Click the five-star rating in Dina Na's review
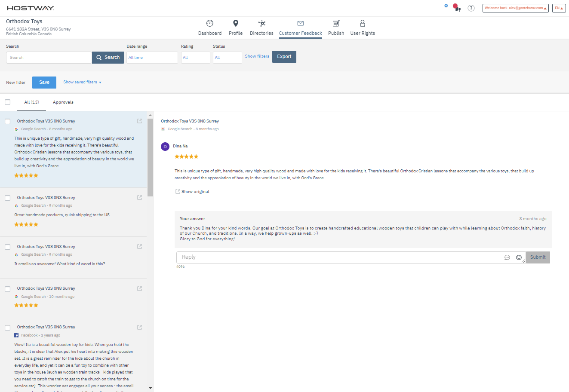This screenshot has height=392, width=569. coord(187,156)
